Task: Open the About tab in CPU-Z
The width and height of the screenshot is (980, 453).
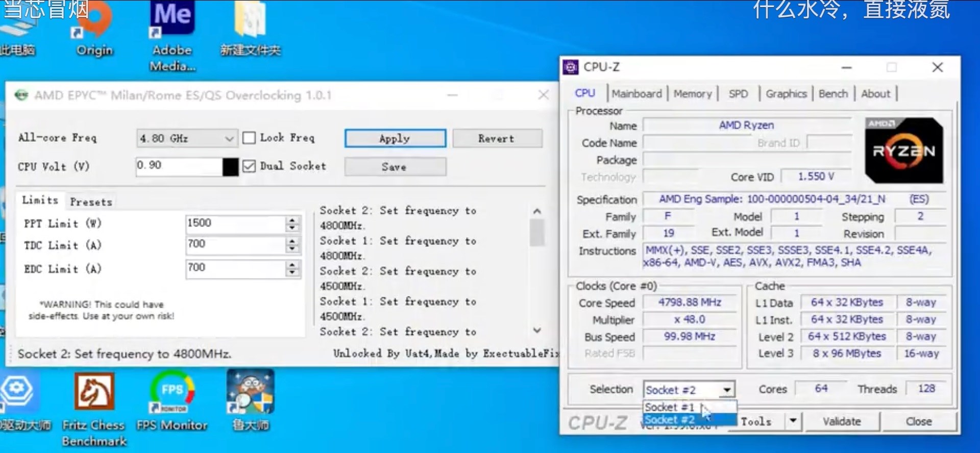Action: pos(875,93)
